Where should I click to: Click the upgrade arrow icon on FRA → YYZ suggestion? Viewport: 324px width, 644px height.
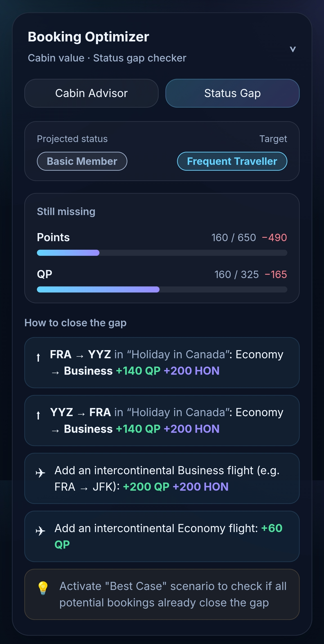tap(38, 358)
